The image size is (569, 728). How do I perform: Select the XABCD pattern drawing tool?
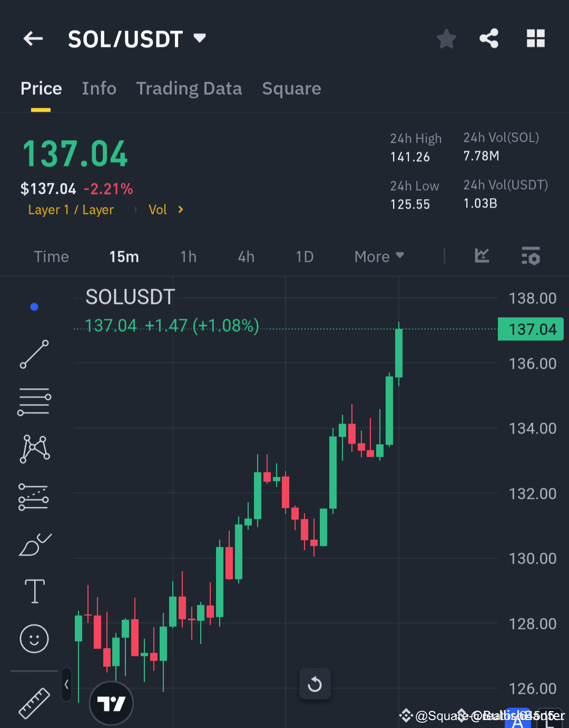coord(34,448)
